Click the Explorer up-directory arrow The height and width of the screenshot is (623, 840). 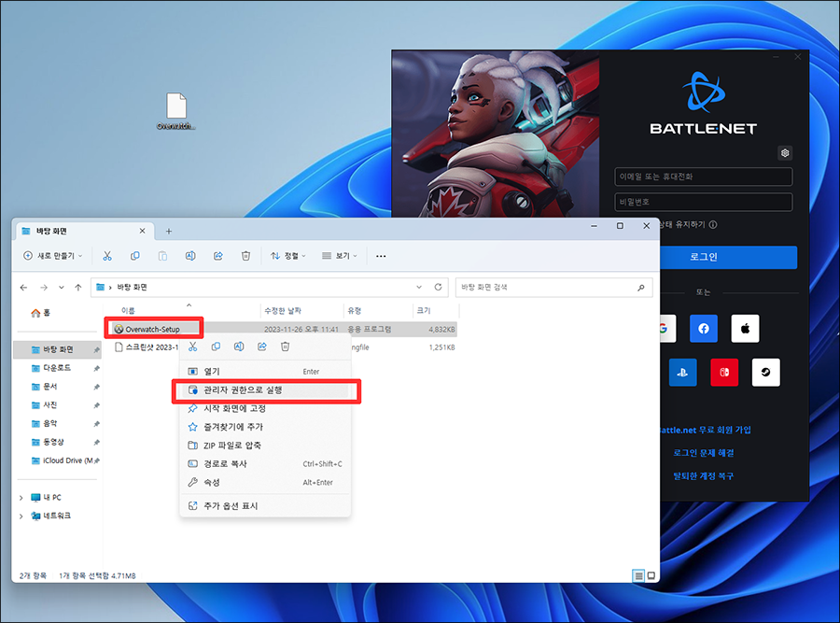(78, 288)
